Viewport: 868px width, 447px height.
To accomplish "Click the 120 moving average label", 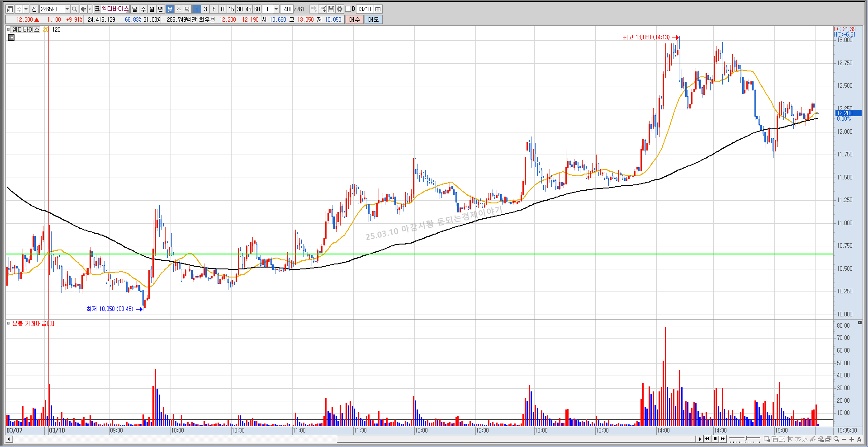I will (56, 29).
